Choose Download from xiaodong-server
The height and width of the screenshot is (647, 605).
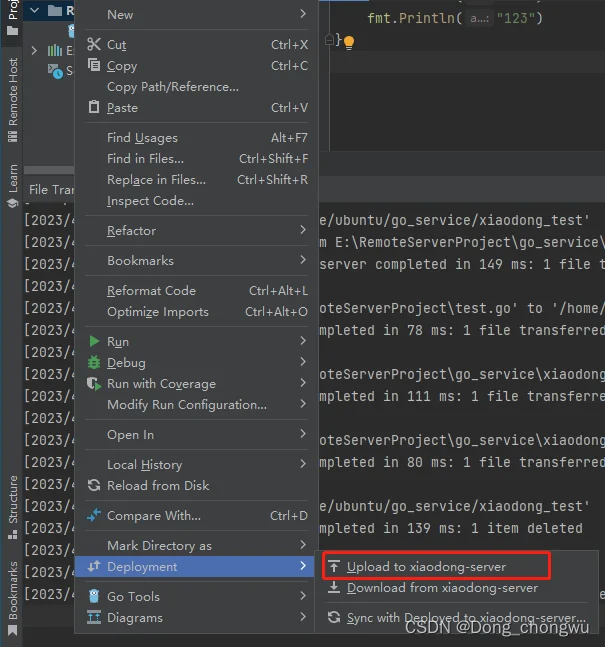coord(442,588)
